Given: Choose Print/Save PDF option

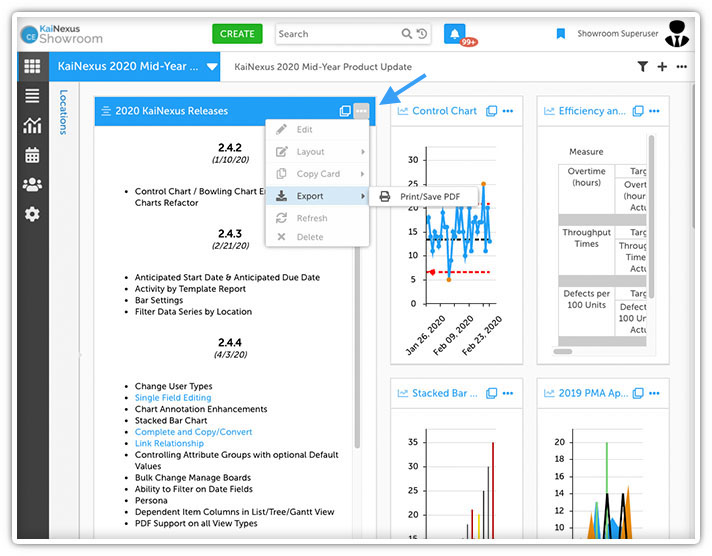Looking at the screenshot, I should click(423, 197).
